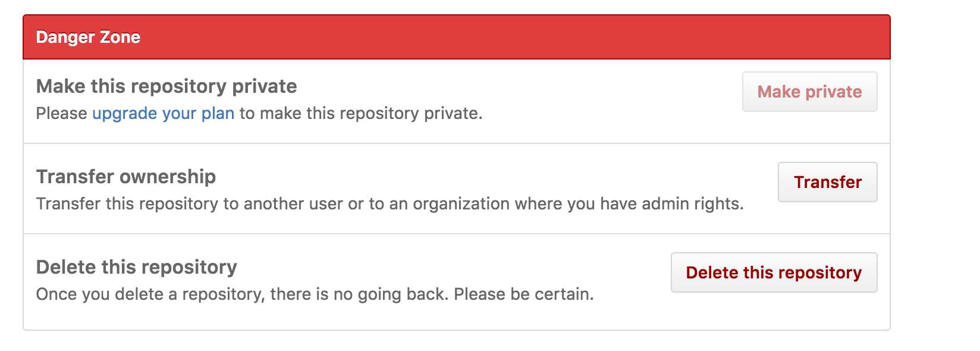Select the "Make this repository private" heading

tap(167, 86)
